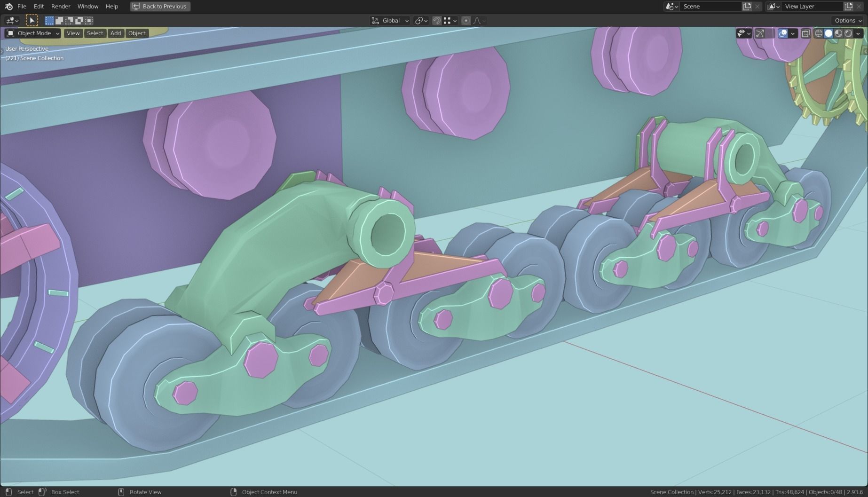Click the Select mouse hint icon

pyautogui.click(x=8, y=492)
